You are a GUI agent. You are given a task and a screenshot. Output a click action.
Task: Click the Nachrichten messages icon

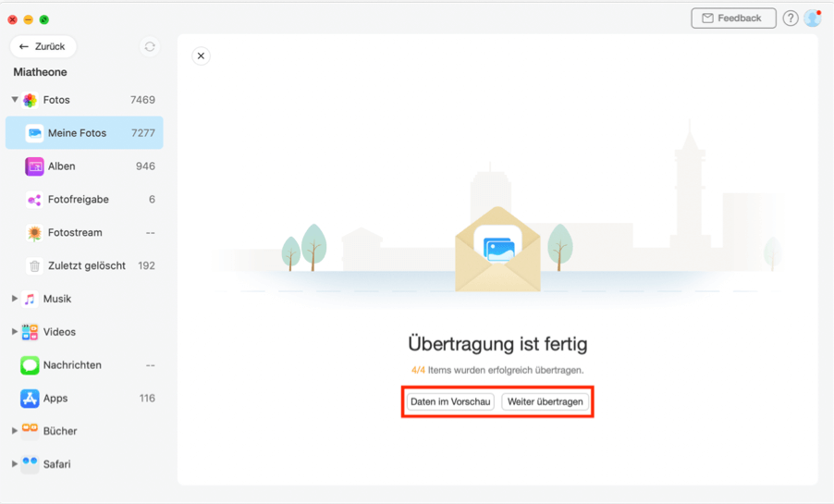30,365
